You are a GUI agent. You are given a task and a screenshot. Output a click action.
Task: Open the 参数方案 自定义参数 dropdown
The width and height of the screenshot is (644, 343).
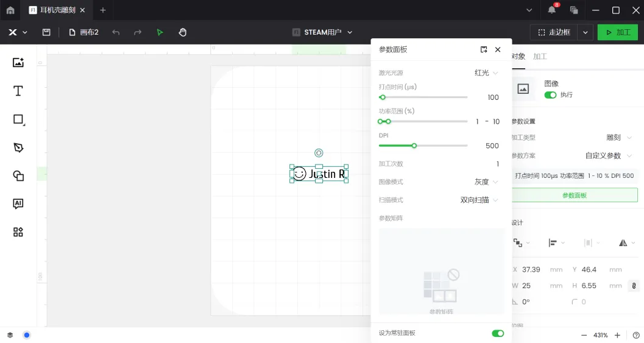609,156
